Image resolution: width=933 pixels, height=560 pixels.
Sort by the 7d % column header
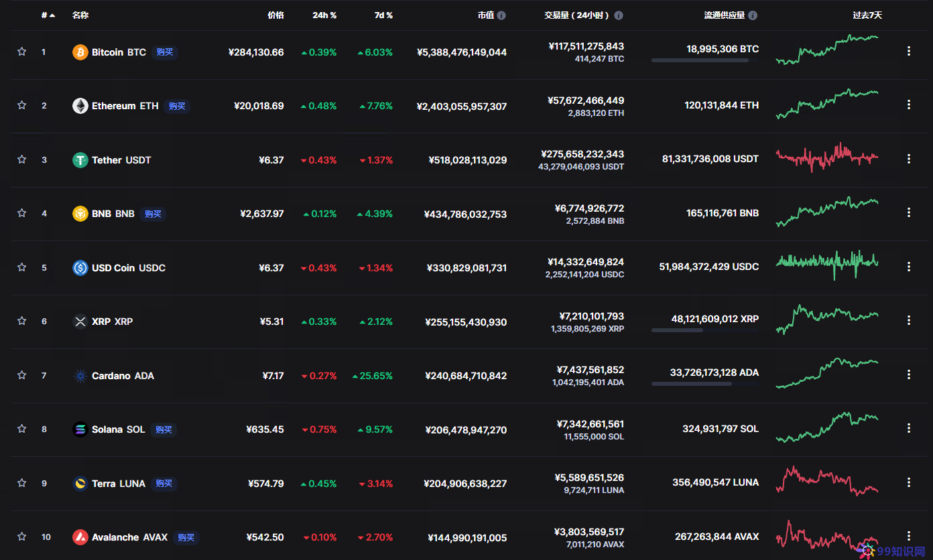coord(383,15)
